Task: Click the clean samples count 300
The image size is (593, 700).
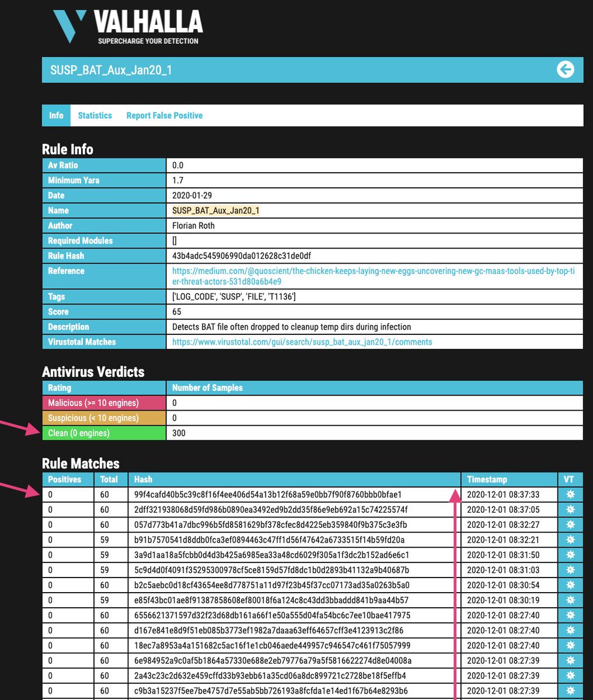Action: [x=179, y=433]
